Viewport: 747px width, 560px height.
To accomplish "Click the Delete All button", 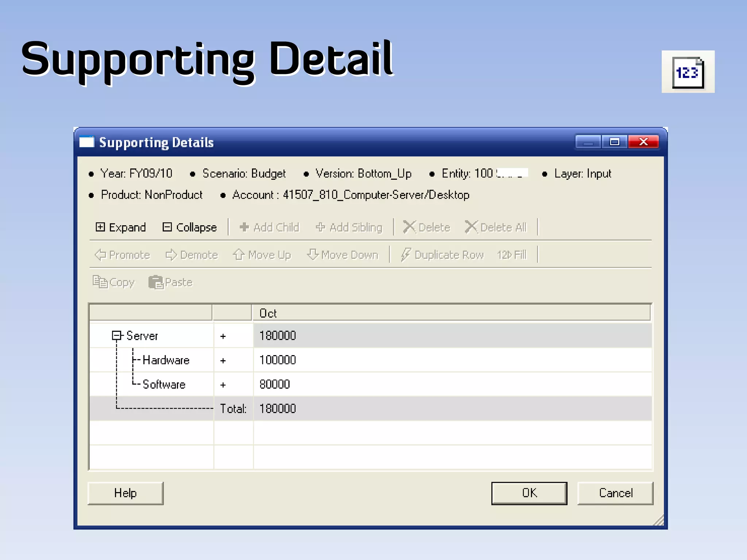I will click(496, 227).
